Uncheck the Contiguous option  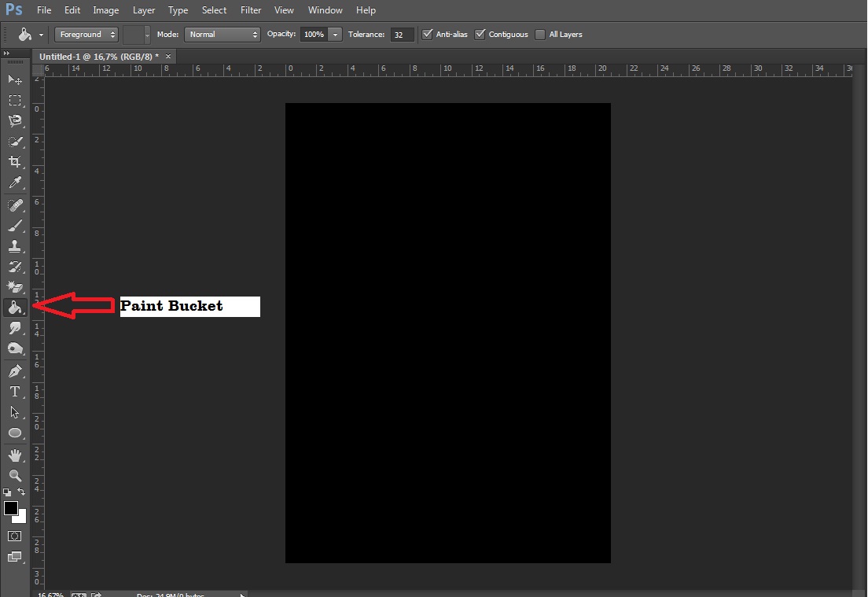coord(480,35)
